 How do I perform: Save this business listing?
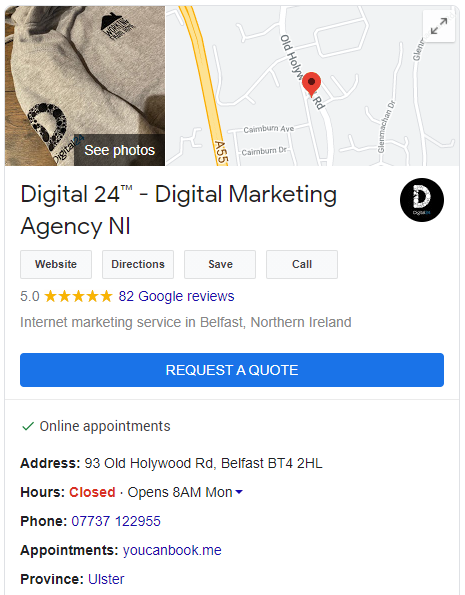[220, 264]
